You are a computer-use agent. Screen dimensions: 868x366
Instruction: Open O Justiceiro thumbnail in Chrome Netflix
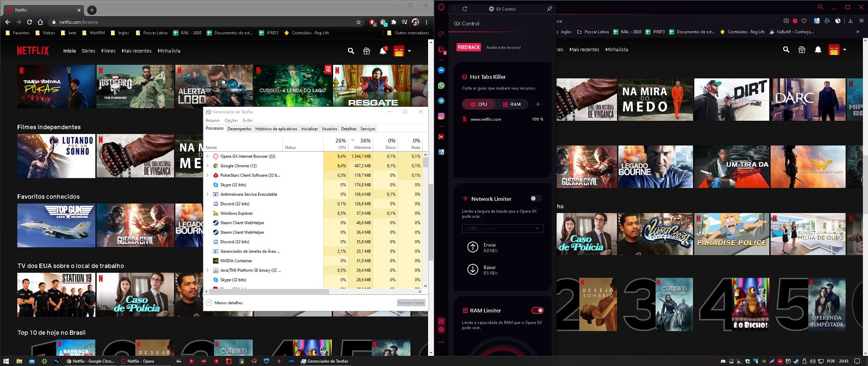point(135,86)
